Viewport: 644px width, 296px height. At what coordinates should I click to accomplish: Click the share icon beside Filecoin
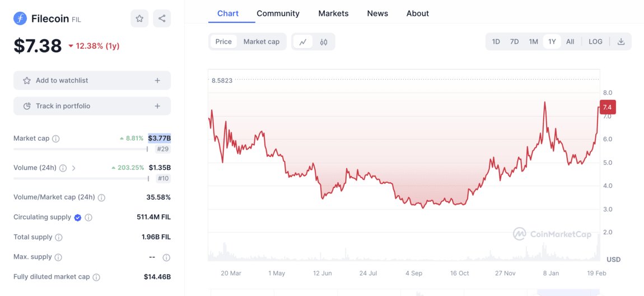click(162, 18)
